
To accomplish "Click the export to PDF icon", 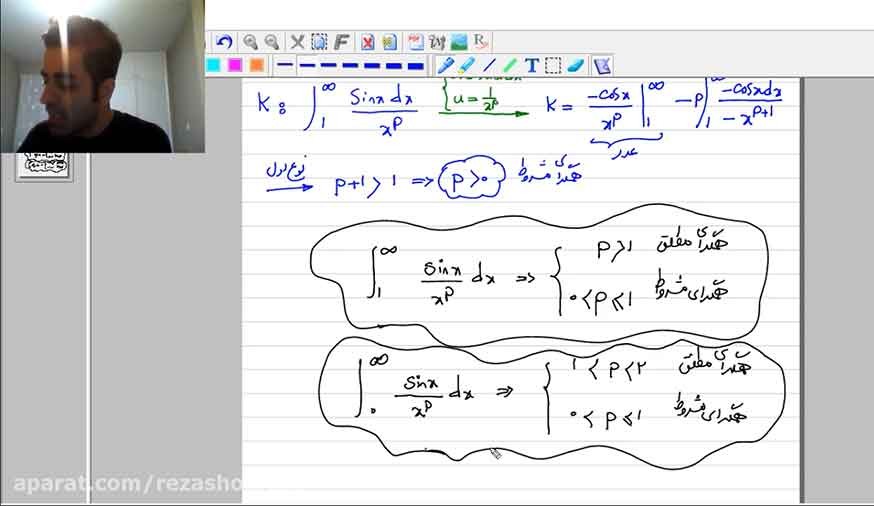I will point(415,42).
